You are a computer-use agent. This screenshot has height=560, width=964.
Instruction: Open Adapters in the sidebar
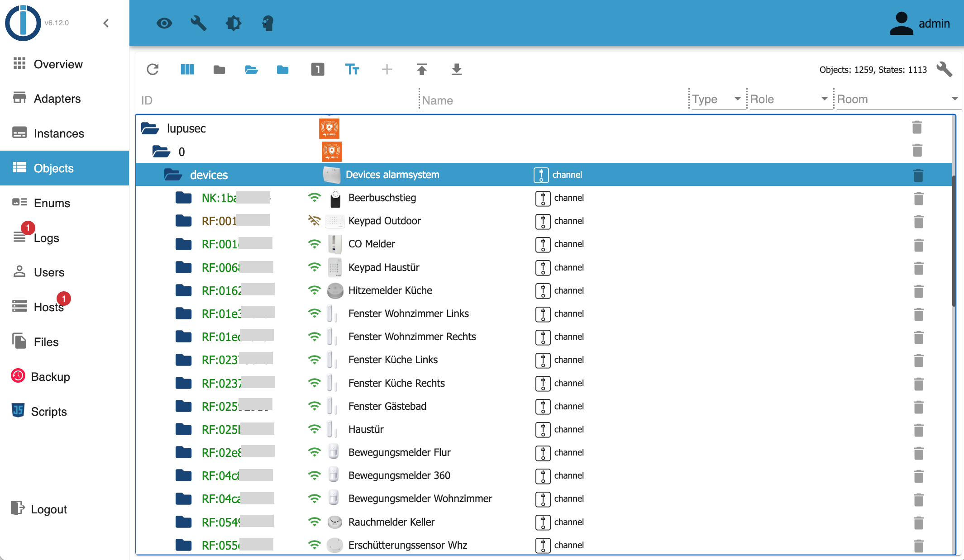[x=57, y=99]
